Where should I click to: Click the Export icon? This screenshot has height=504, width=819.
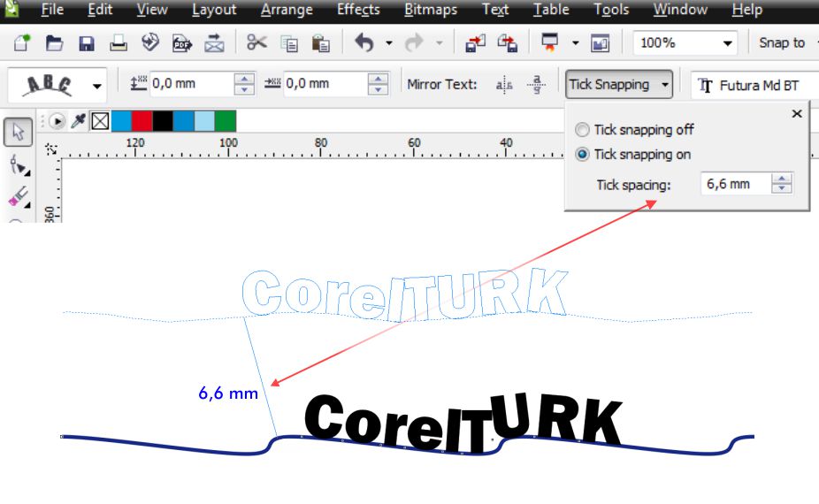pos(507,42)
